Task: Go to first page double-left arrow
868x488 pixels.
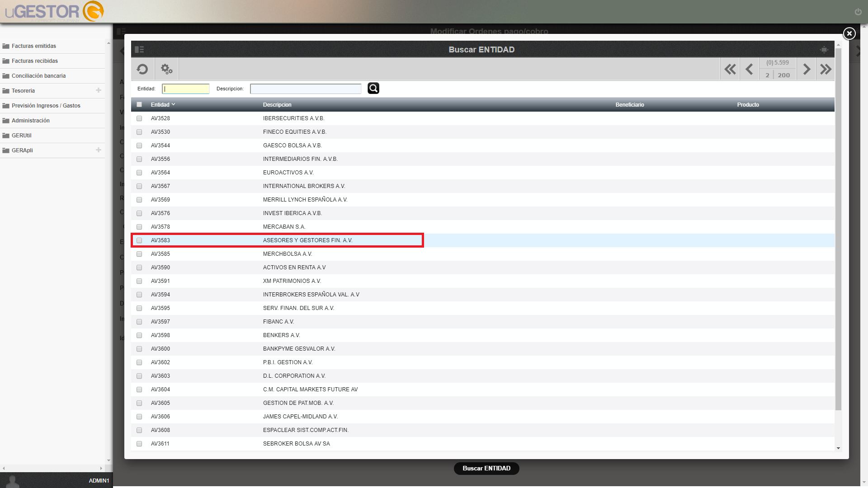Action: pos(730,69)
